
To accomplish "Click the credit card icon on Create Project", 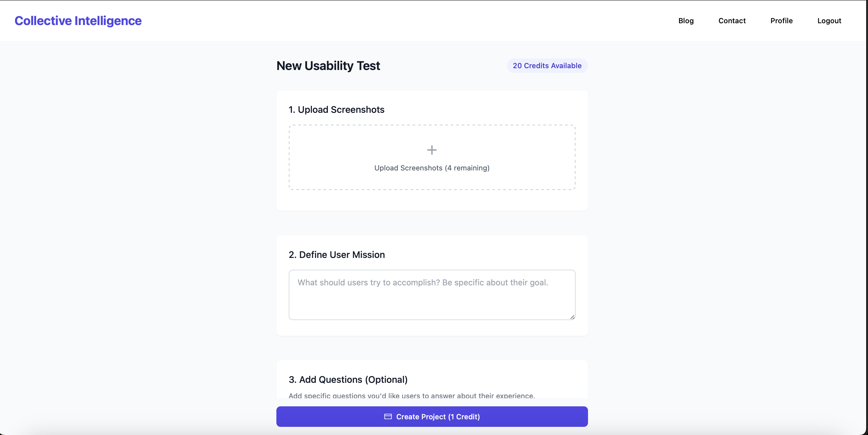I will tap(388, 417).
